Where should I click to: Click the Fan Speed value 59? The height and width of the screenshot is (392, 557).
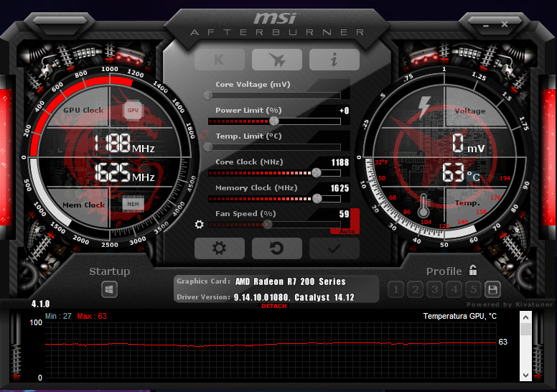point(344,214)
